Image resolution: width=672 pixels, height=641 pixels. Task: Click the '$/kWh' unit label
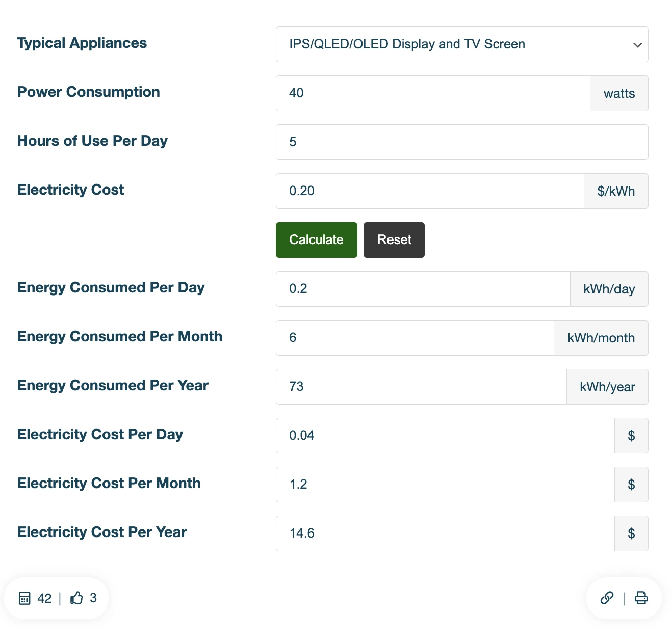[616, 191]
